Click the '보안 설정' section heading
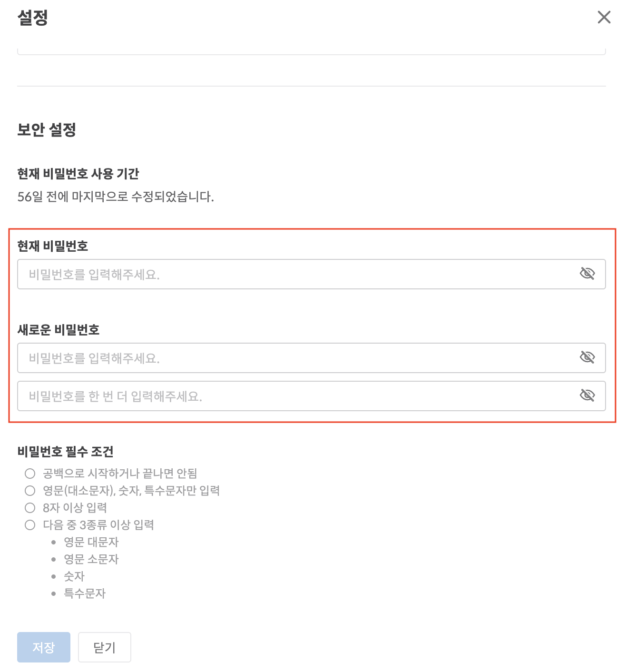This screenshot has height=672, width=626. pyautogui.click(x=47, y=129)
